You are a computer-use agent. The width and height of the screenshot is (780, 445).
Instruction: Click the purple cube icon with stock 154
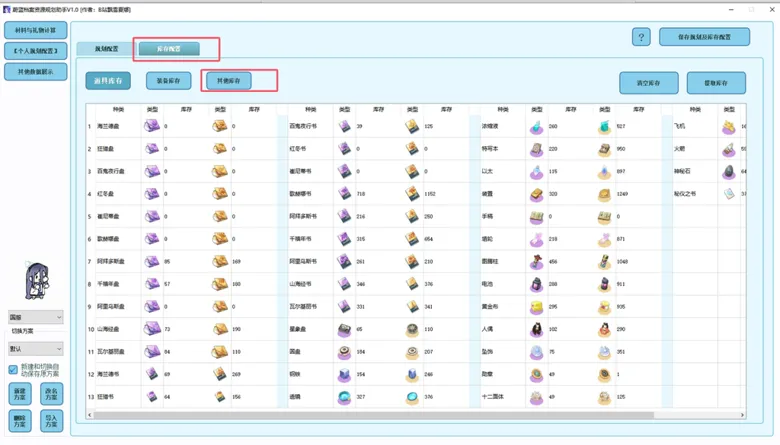[x=344, y=374]
